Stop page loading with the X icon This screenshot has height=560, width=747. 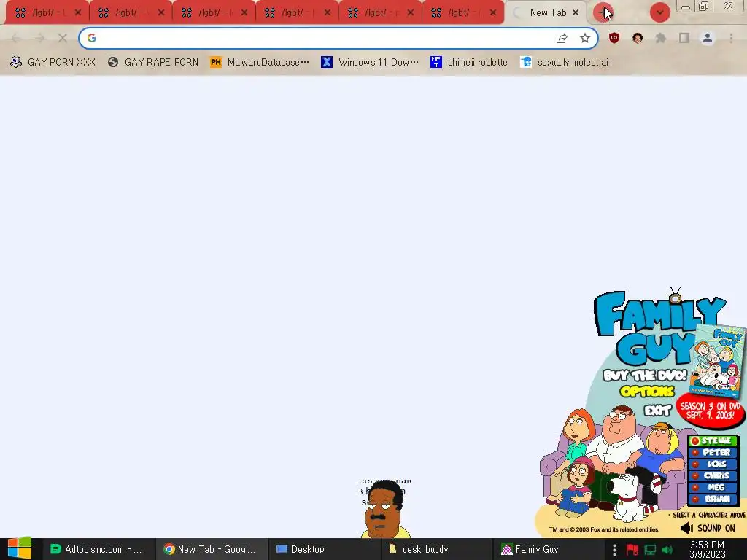point(62,38)
